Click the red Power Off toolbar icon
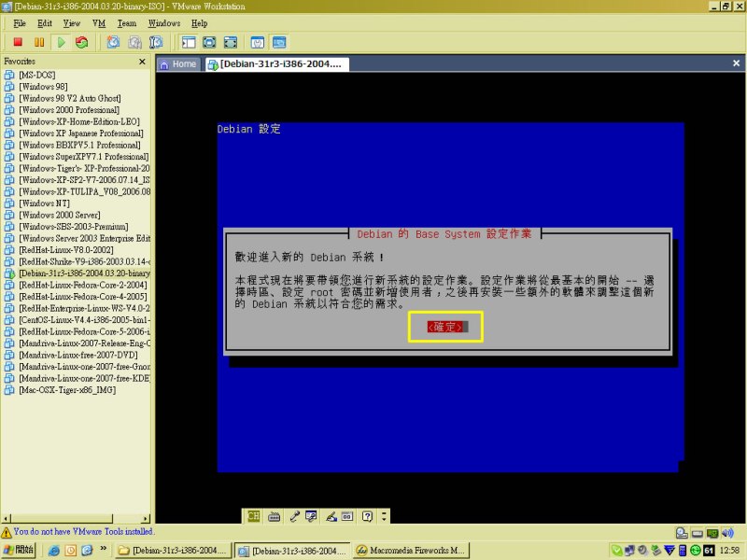 pos(18,42)
